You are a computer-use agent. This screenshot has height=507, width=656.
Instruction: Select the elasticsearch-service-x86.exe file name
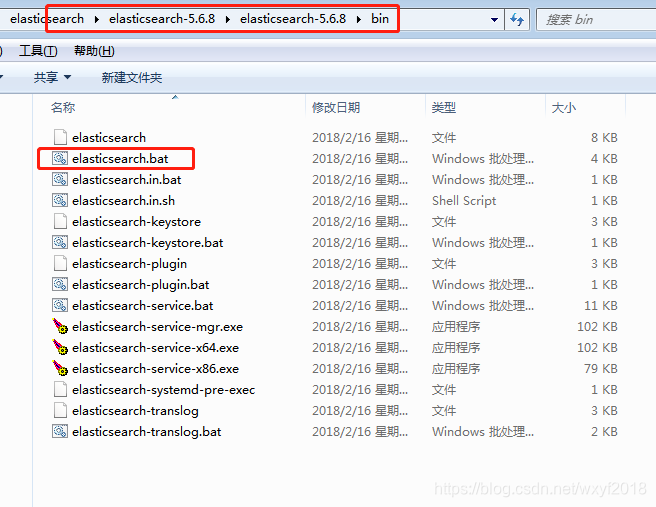pos(155,368)
